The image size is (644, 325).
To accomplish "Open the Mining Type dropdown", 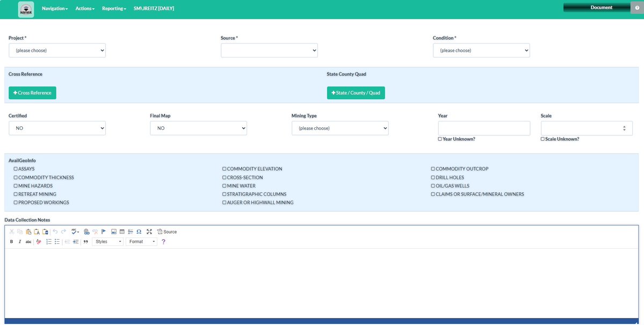I will point(340,128).
